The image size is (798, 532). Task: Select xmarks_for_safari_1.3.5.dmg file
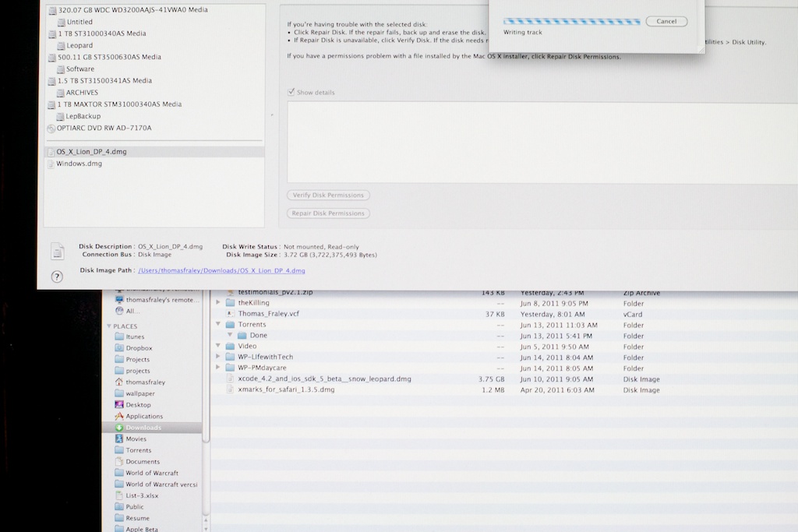(x=286, y=389)
